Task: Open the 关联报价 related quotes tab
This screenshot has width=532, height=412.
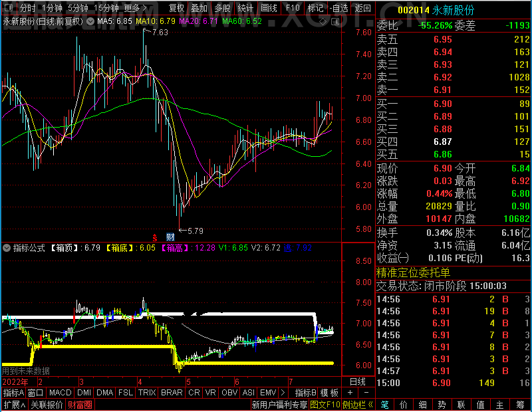Action: tap(47, 405)
